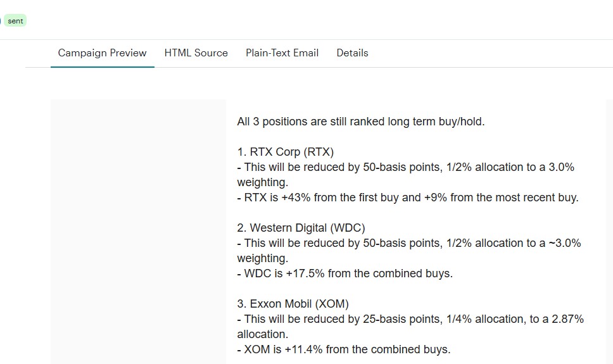Switch to the Campaign Preview tab

coord(102,53)
